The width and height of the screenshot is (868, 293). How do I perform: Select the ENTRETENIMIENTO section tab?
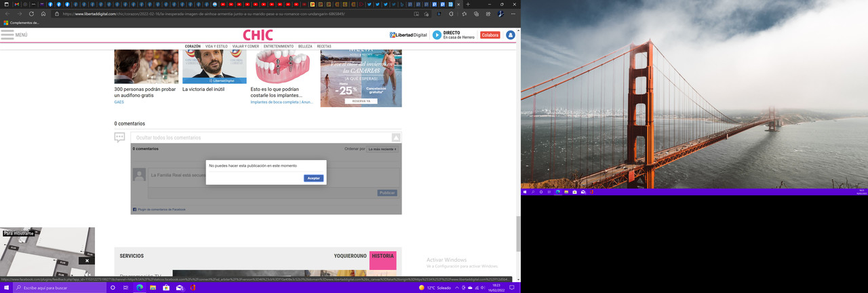pos(279,46)
